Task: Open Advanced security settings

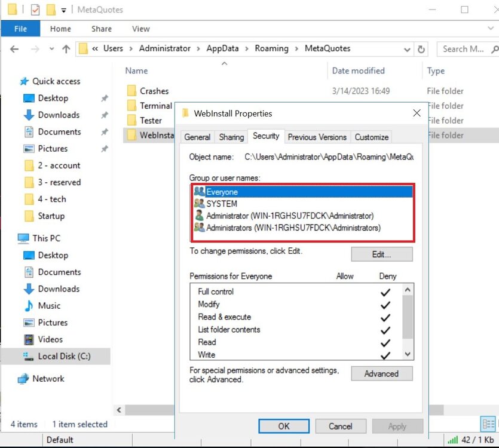Action: pyautogui.click(x=381, y=373)
